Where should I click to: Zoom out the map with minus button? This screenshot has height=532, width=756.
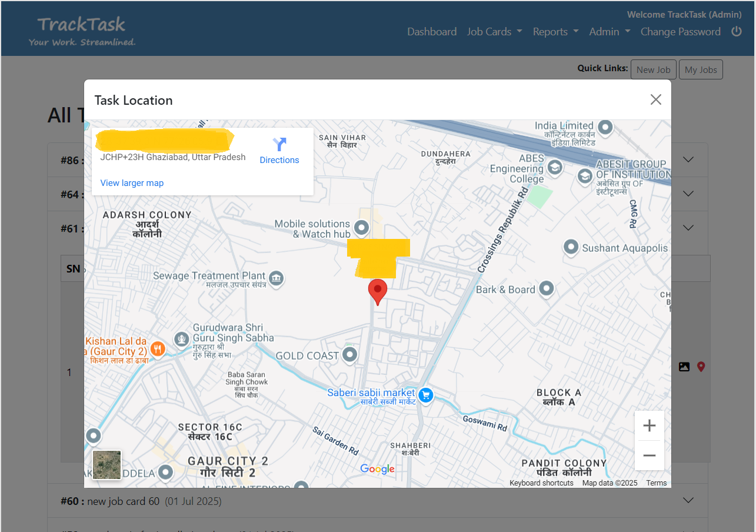pos(649,455)
